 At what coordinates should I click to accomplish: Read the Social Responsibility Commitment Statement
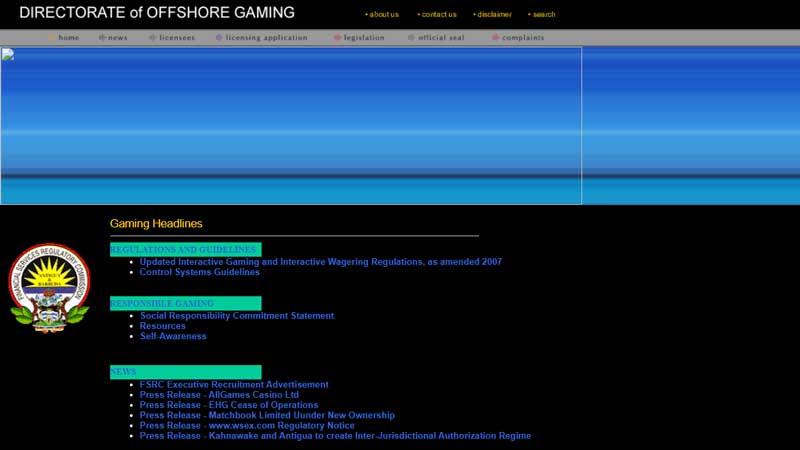pyautogui.click(x=237, y=316)
